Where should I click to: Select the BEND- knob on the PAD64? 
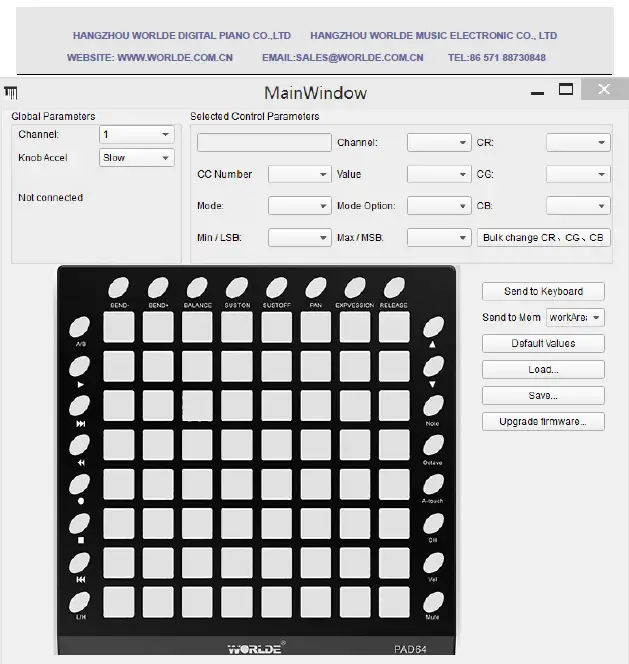pyautogui.click(x=118, y=288)
